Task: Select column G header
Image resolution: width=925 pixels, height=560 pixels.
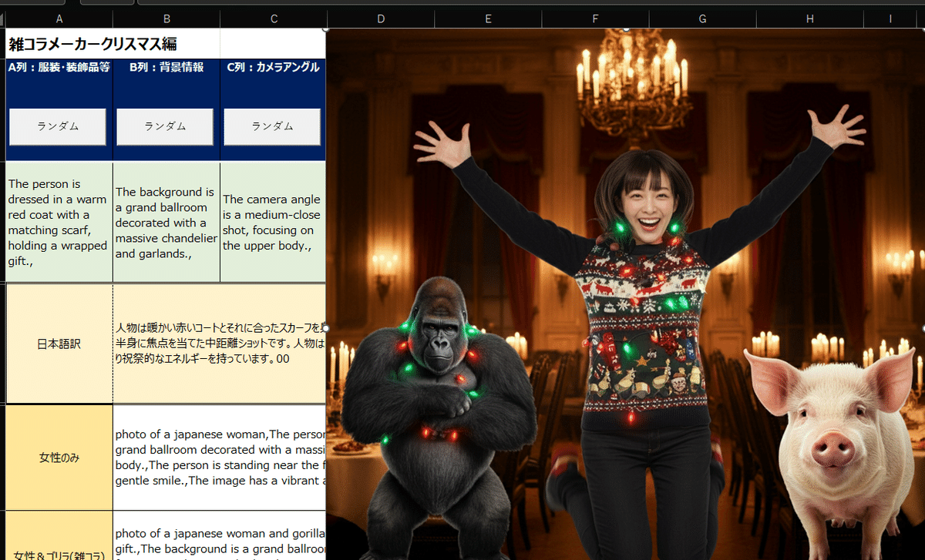Action: [702, 18]
